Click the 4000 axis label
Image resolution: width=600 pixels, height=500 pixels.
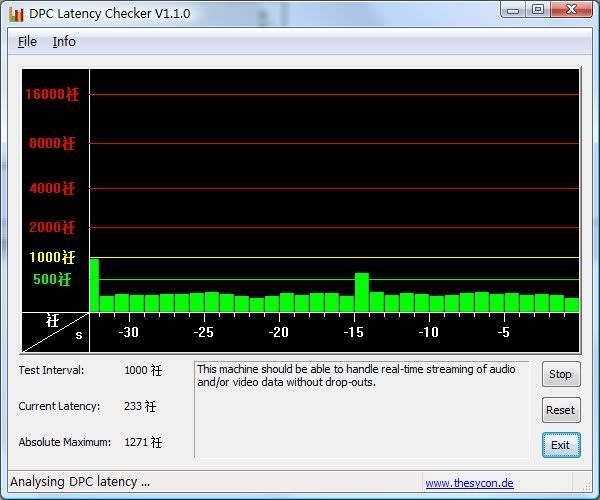(52, 188)
